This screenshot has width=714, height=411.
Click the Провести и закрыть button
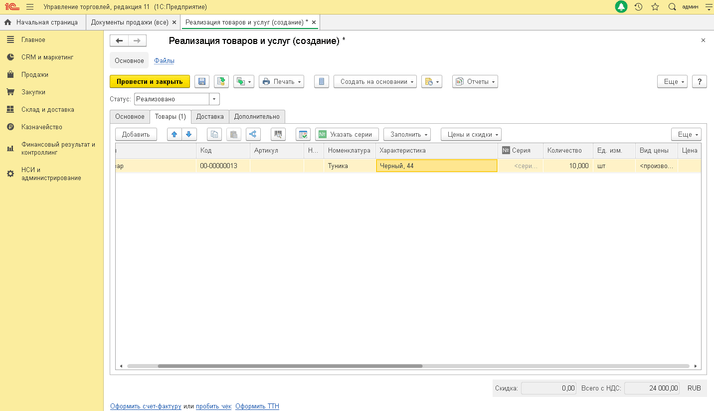point(149,81)
